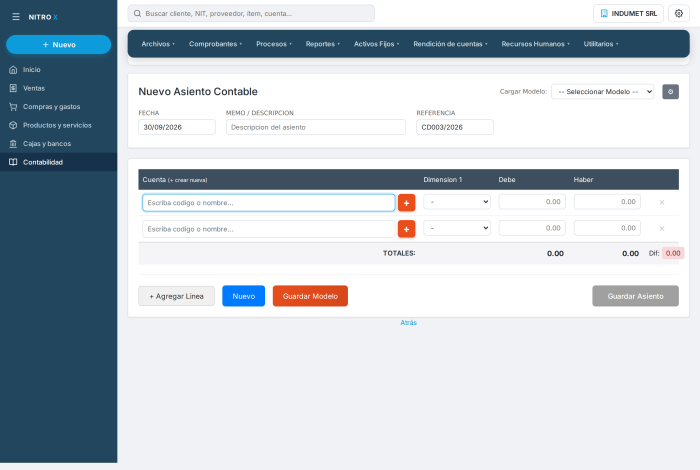The height and width of the screenshot is (470, 700).
Task: Click the blue Nuevo button
Action: point(243,296)
